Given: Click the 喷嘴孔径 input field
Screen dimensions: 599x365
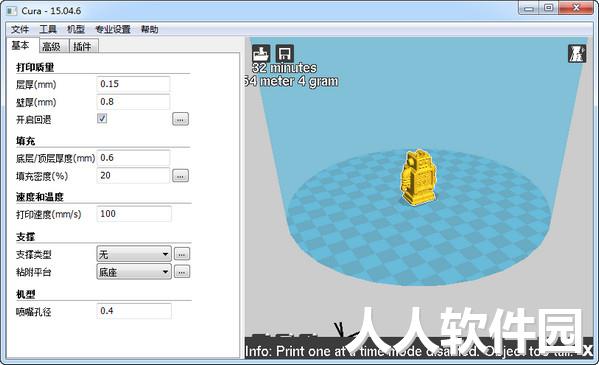Looking at the screenshot, I should [134, 311].
